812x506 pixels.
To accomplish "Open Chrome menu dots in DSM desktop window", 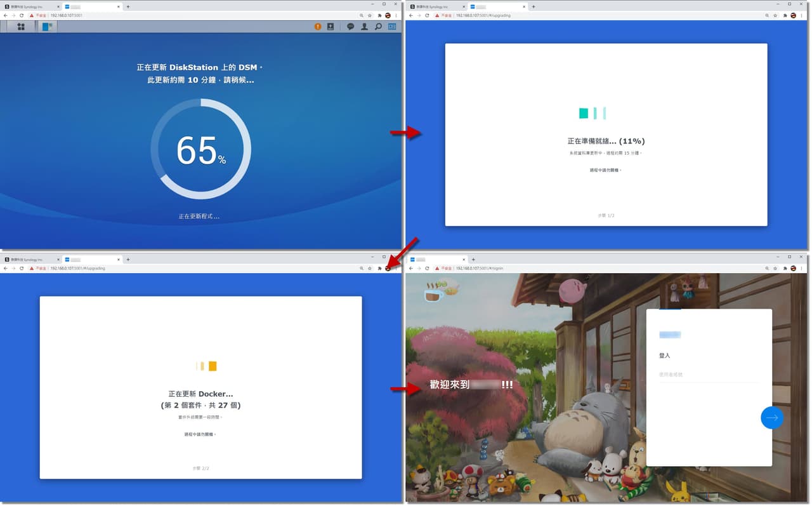I will (x=396, y=15).
